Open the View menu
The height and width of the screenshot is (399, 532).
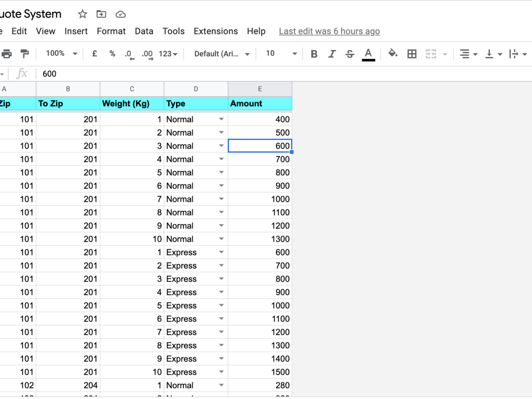pyautogui.click(x=45, y=31)
